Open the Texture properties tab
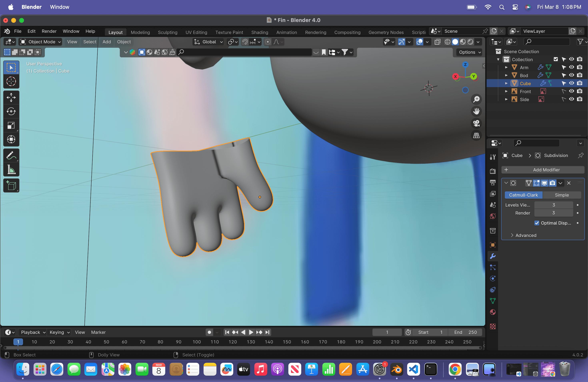588x382 pixels. click(x=493, y=326)
